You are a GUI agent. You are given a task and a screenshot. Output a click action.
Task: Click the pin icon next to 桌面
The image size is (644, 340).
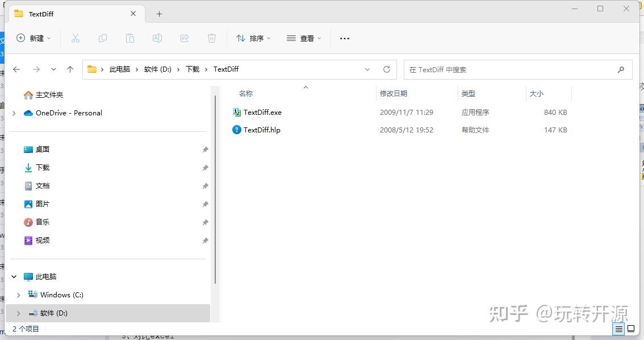tap(205, 150)
